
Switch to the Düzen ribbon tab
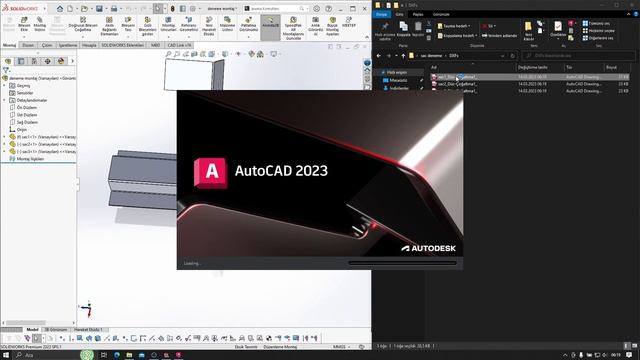[28, 45]
